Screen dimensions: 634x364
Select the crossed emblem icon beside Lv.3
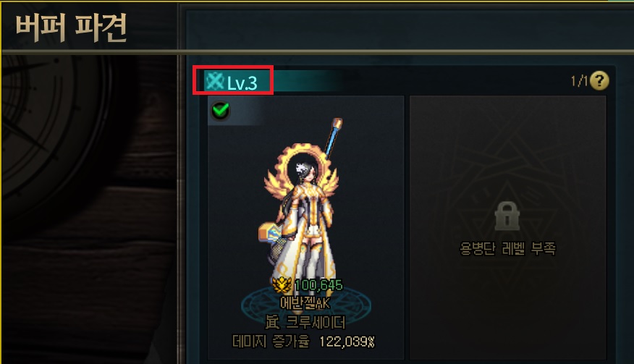[x=214, y=81]
